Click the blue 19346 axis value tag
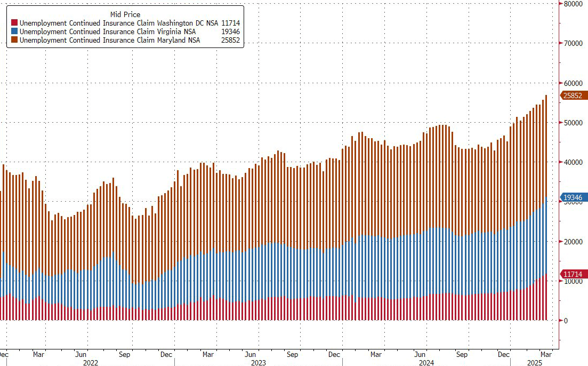This screenshot has width=588, height=366. (x=574, y=197)
